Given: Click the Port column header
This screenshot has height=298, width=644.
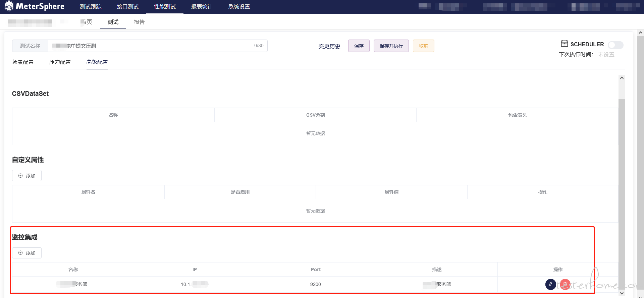Looking at the screenshot, I should [x=316, y=270].
